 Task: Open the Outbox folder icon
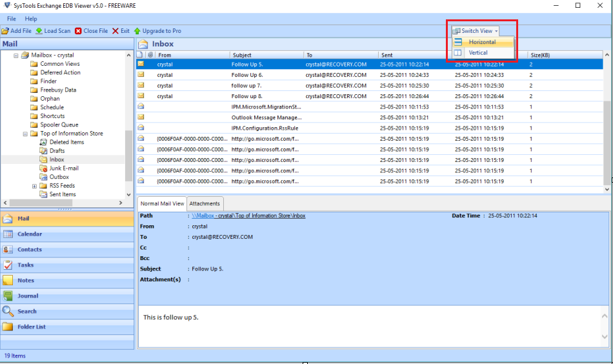tap(43, 177)
